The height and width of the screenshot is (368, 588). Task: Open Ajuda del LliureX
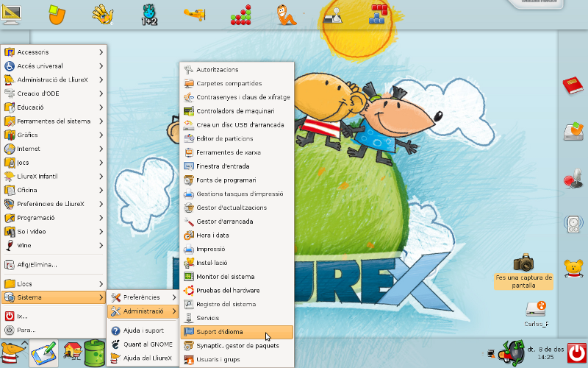point(143,358)
